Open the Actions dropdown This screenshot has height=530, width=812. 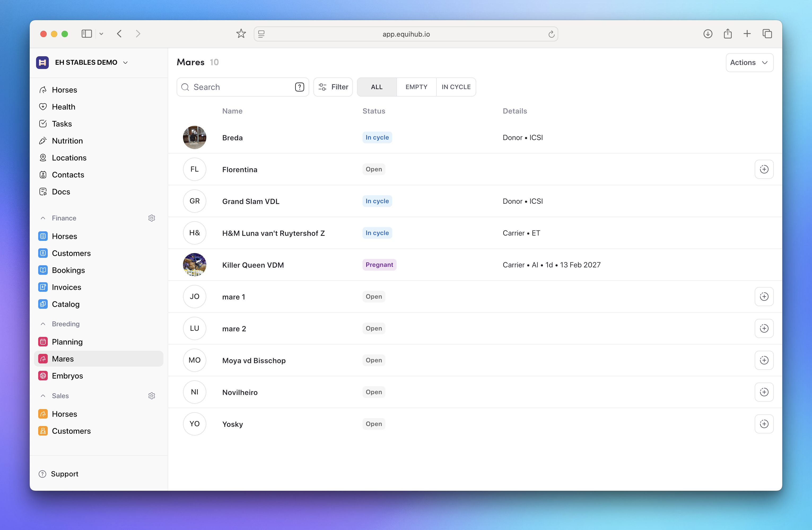click(x=749, y=62)
